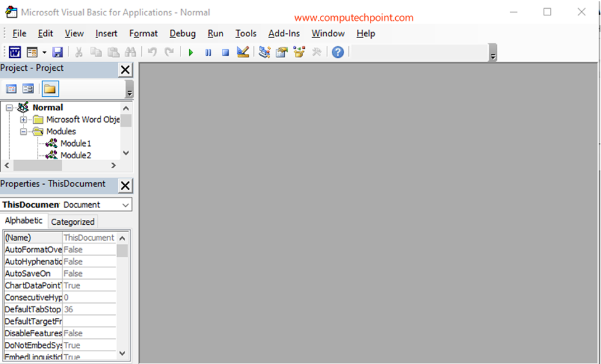Open the Project pane toolbar overflow arrow
Image resolution: width=601 pixels, height=364 pixels.
[129, 89]
